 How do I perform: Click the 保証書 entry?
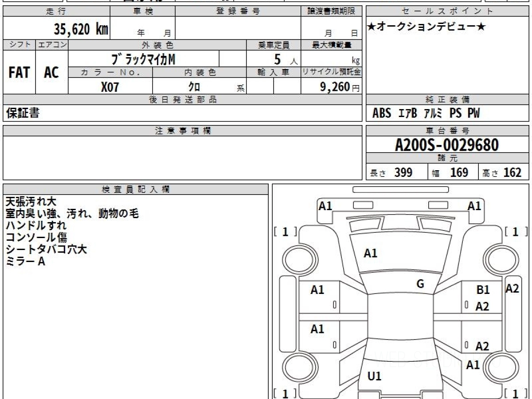(23, 113)
